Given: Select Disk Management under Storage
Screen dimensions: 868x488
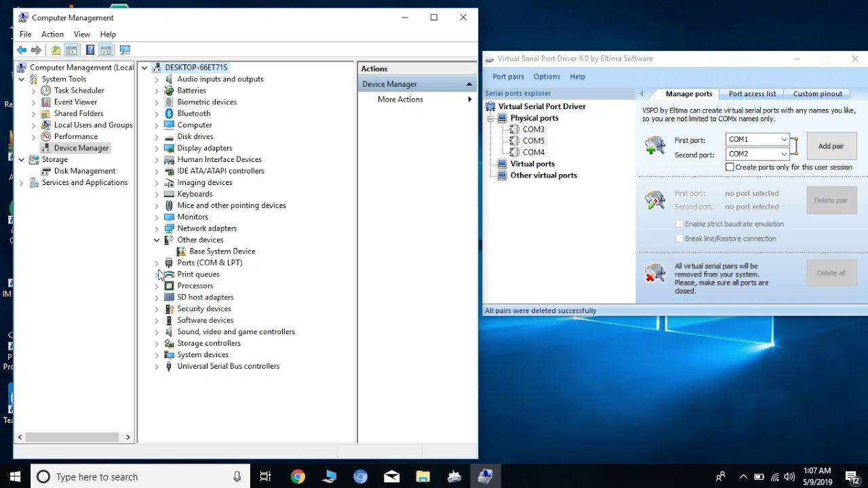Looking at the screenshot, I should (x=85, y=171).
